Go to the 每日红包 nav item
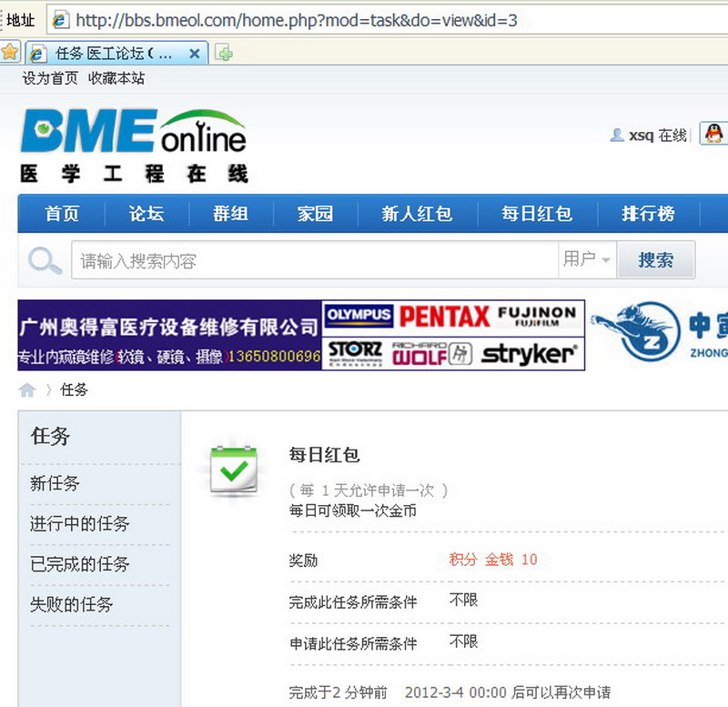This screenshot has height=707, width=728. click(x=537, y=214)
